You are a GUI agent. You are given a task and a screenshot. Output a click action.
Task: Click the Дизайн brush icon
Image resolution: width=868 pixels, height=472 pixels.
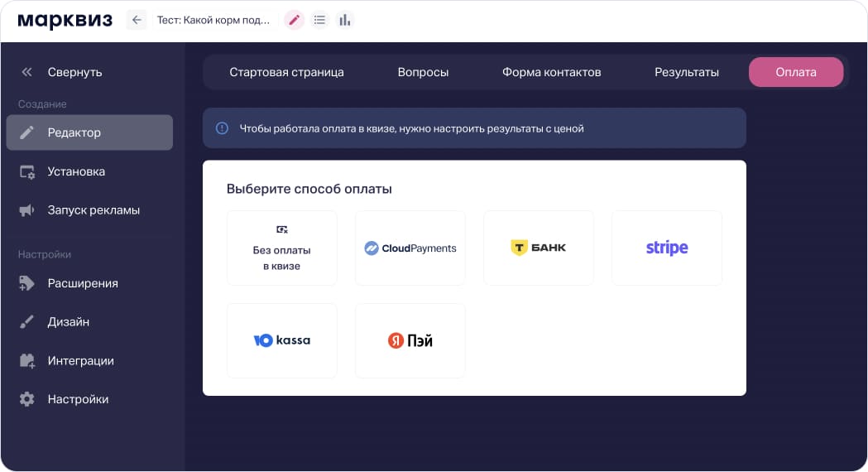26,322
